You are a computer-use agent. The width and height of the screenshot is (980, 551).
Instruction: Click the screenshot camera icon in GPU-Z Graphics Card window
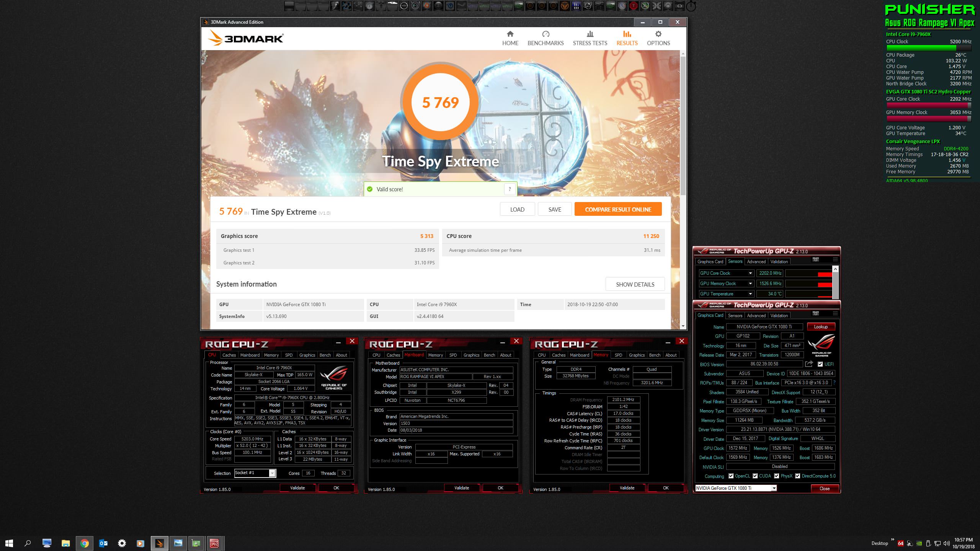816,313
